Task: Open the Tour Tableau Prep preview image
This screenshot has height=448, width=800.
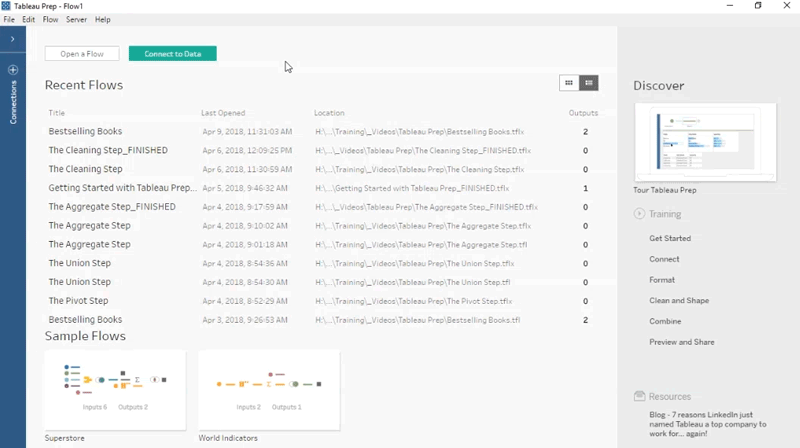Action: [704, 142]
